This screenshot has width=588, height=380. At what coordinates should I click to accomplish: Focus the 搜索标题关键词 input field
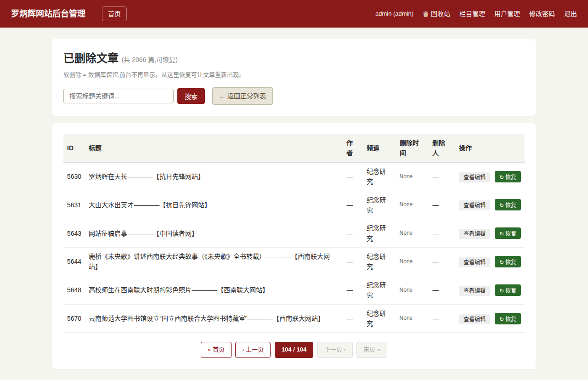click(119, 96)
